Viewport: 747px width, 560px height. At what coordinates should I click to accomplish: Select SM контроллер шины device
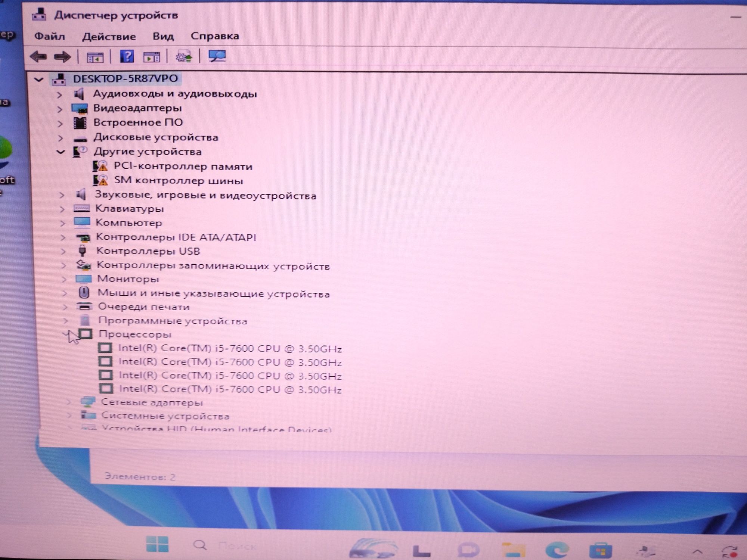coord(179,181)
